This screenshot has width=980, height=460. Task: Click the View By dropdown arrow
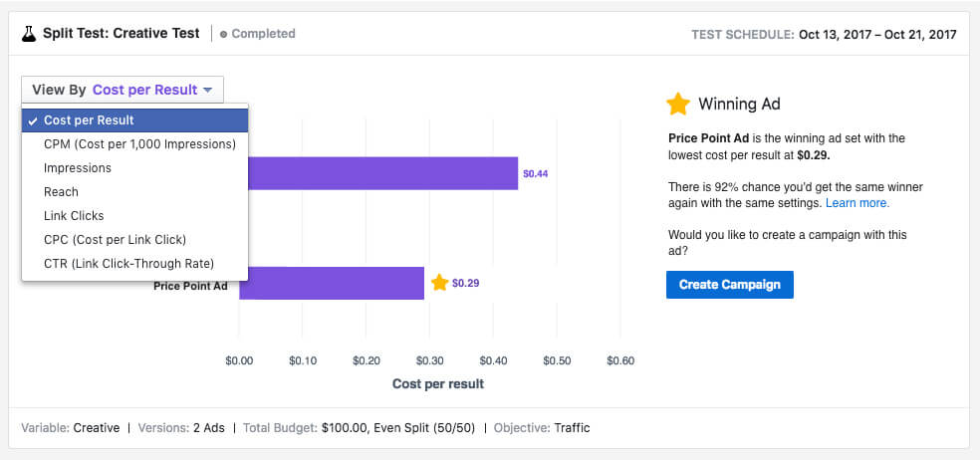(x=207, y=90)
